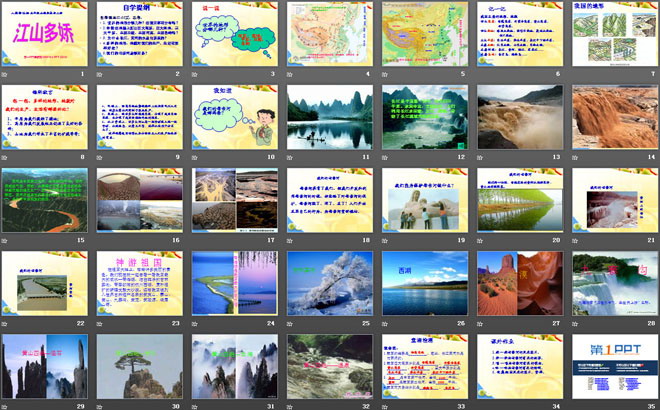Preview animation with star under slide 9

point(99,157)
